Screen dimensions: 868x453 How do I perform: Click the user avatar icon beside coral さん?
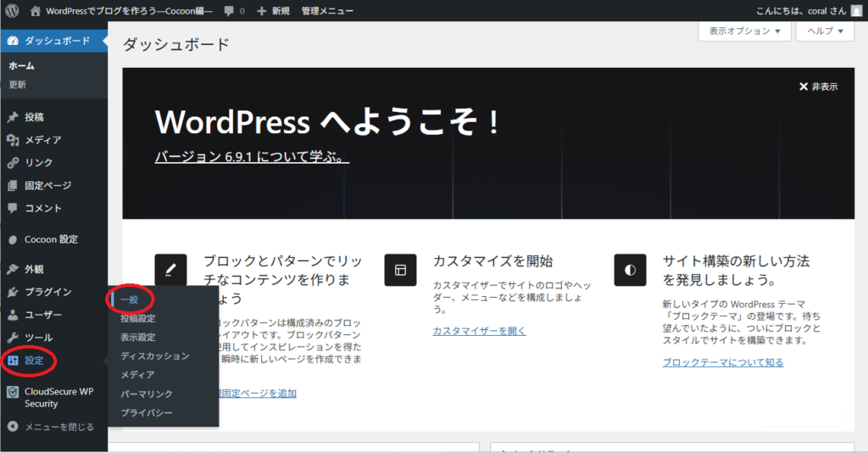point(856,11)
